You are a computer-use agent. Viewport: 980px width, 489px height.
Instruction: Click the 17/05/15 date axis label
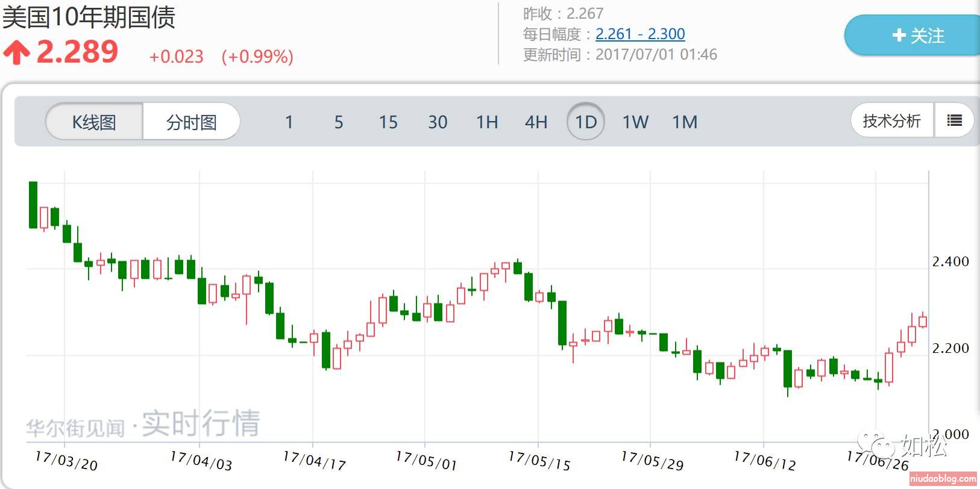539,461
